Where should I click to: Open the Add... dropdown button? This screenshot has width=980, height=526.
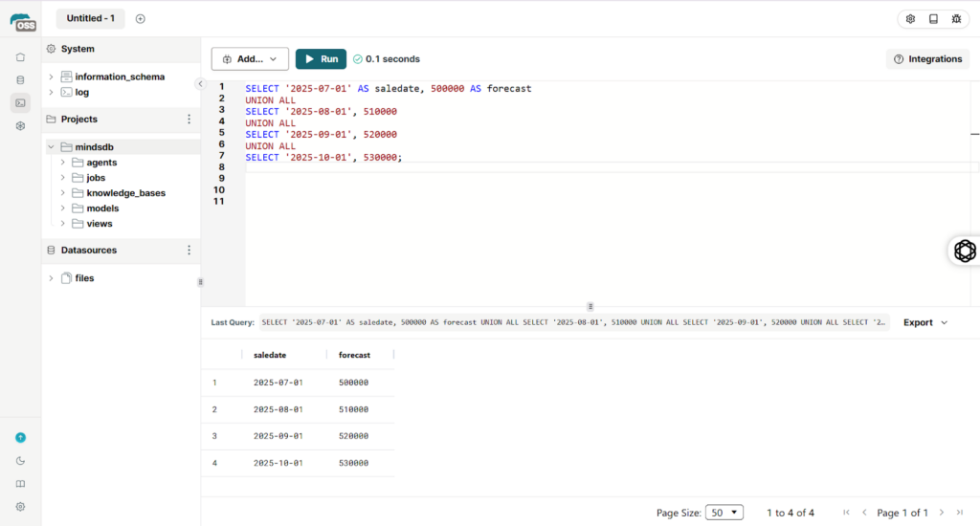[250, 59]
